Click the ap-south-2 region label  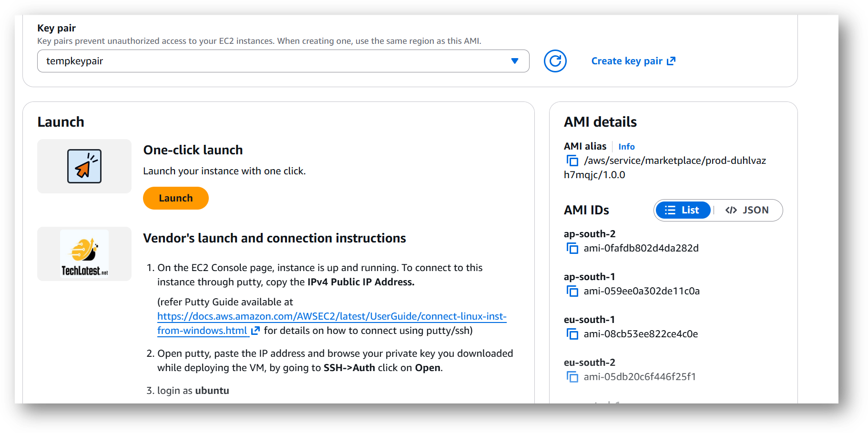(x=590, y=234)
